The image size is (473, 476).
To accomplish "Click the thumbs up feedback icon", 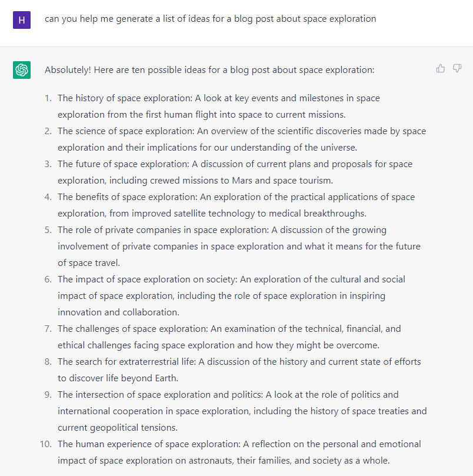I will click(441, 69).
